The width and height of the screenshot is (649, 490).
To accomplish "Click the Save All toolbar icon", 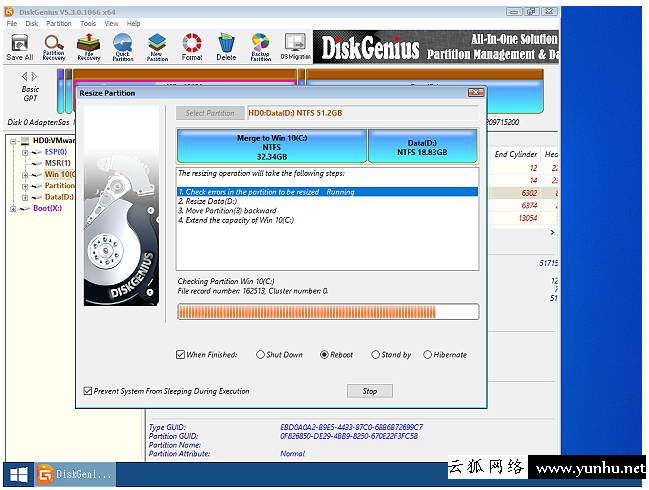I will 19,47.
